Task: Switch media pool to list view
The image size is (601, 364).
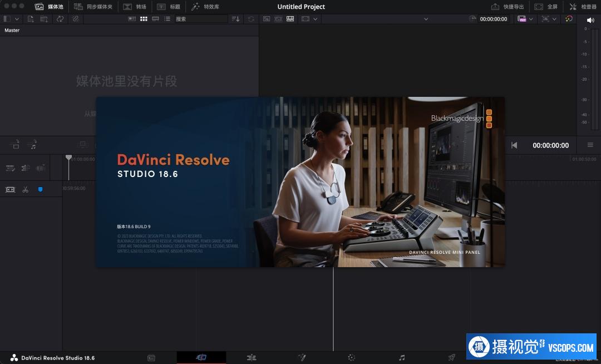Action: pos(167,19)
